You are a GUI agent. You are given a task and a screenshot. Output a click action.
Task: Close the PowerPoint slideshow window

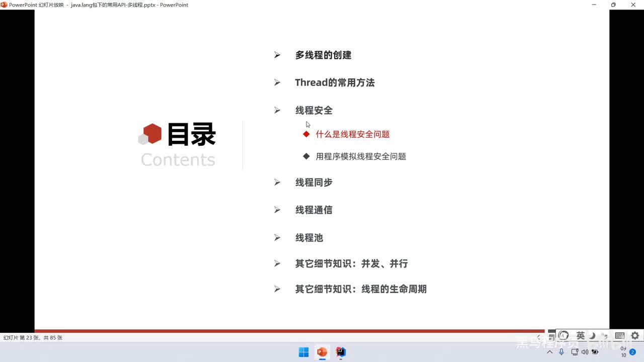pos(633,5)
